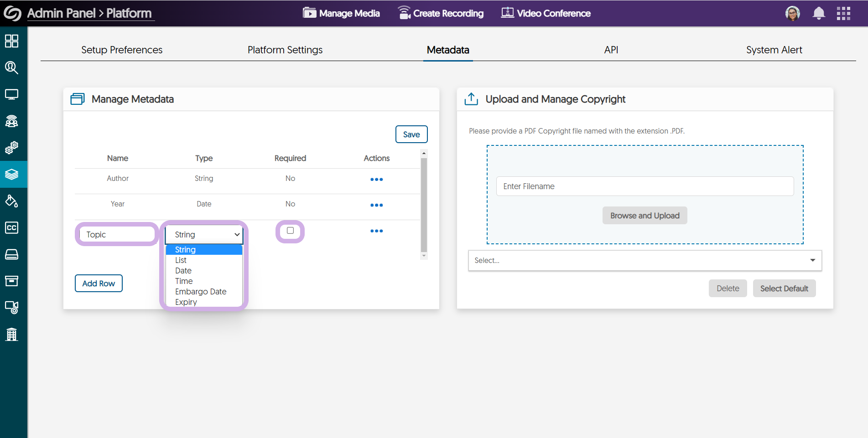The height and width of the screenshot is (438, 868).
Task: Click the notification bell icon
Action: click(x=819, y=13)
